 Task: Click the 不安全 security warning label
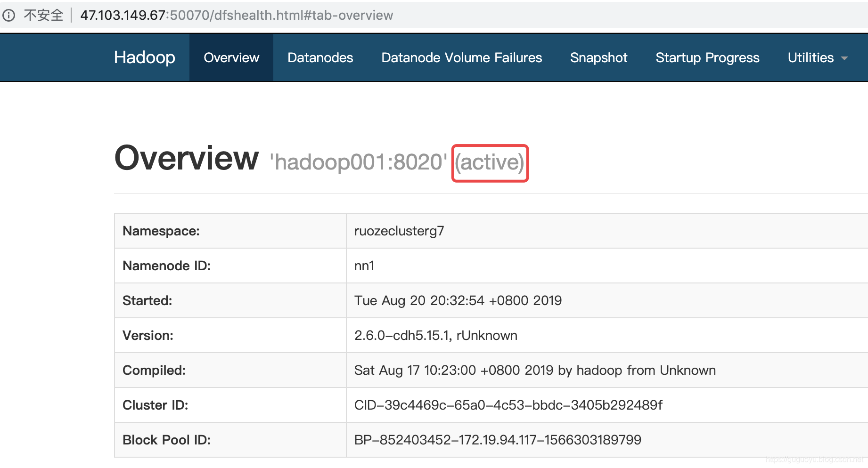click(x=43, y=16)
